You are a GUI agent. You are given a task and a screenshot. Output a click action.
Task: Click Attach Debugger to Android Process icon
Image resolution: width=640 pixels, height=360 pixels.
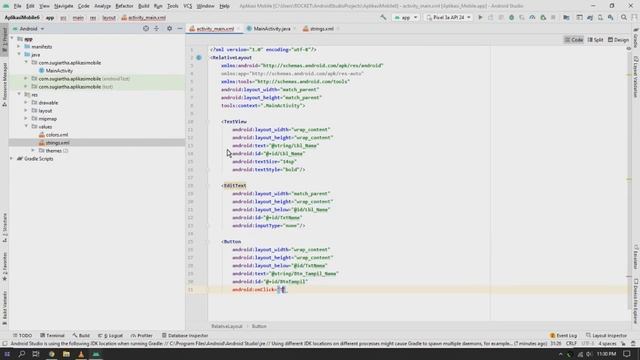[x=543, y=18]
